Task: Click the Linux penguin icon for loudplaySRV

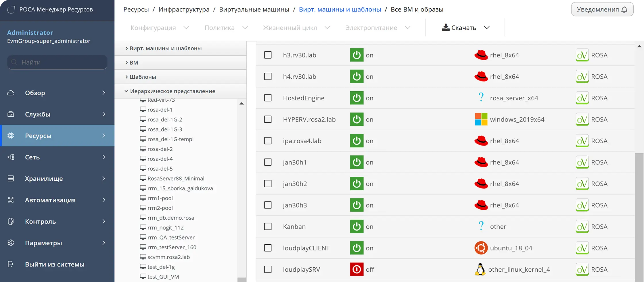Action: tap(480, 269)
